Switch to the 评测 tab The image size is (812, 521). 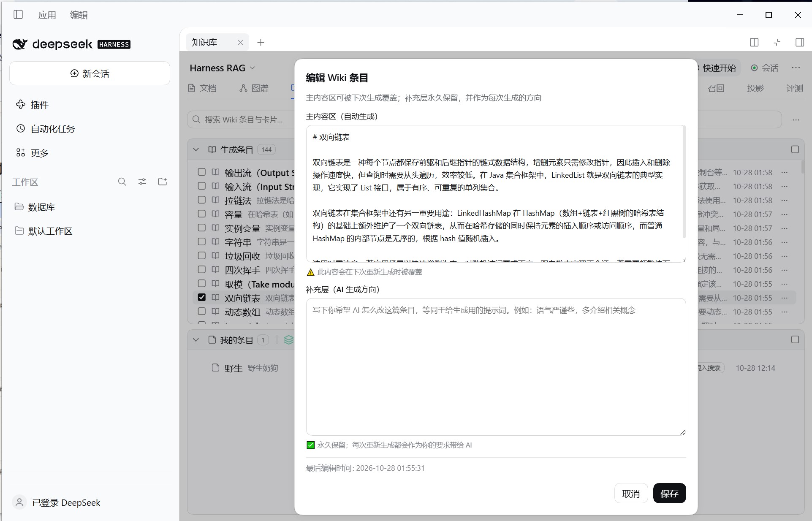point(794,88)
